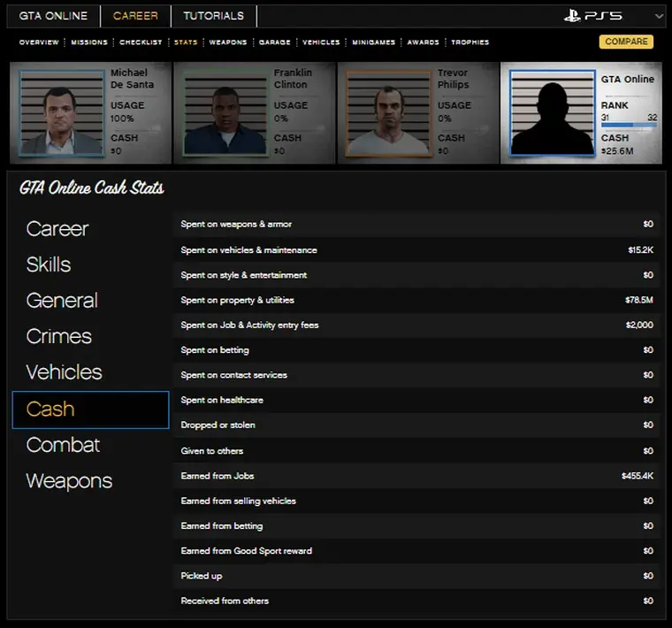
Task: Select the Combat stats category
Action: click(x=63, y=445)
